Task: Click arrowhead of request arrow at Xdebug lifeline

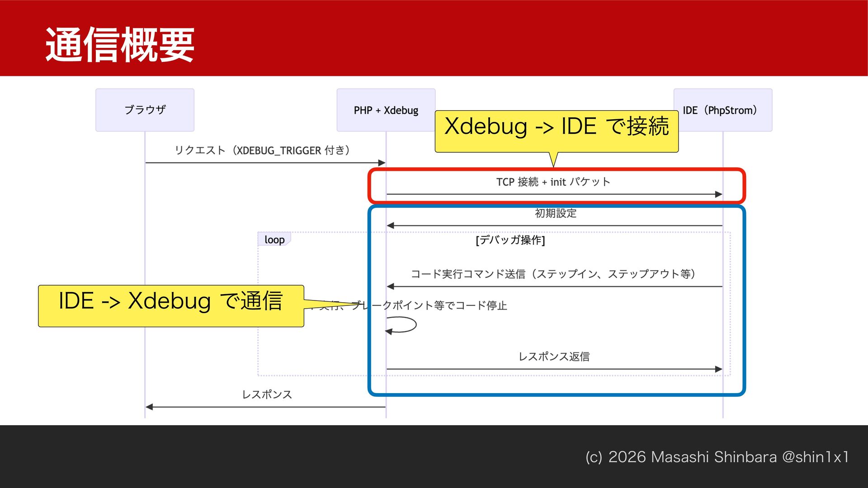Action: [x=382, y=163]
